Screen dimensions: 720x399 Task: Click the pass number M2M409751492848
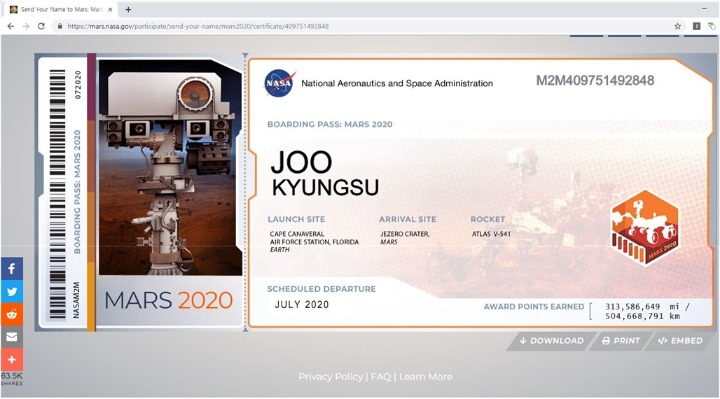point(595,80)
